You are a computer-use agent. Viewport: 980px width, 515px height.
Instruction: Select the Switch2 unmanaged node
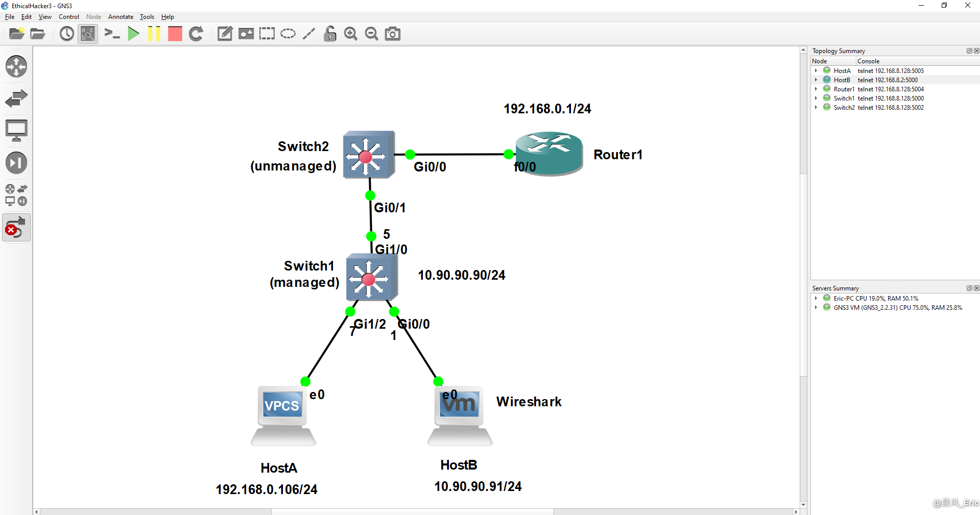pos(369,155)
